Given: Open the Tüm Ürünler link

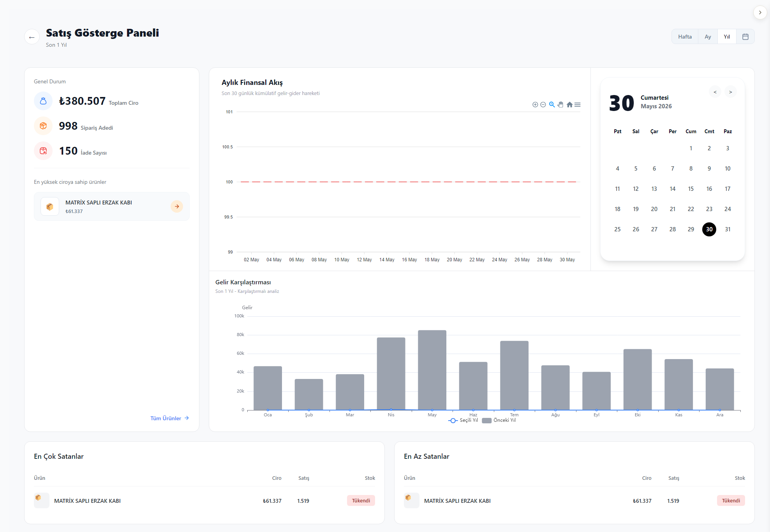Looking at the screenshot, I should (169, 418).
